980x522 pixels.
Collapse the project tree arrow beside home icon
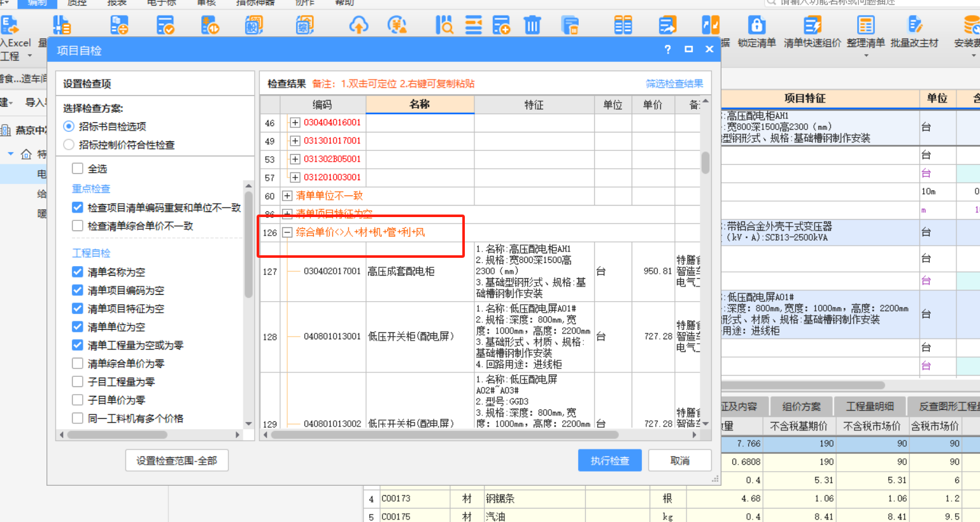[x=11, y=154]
